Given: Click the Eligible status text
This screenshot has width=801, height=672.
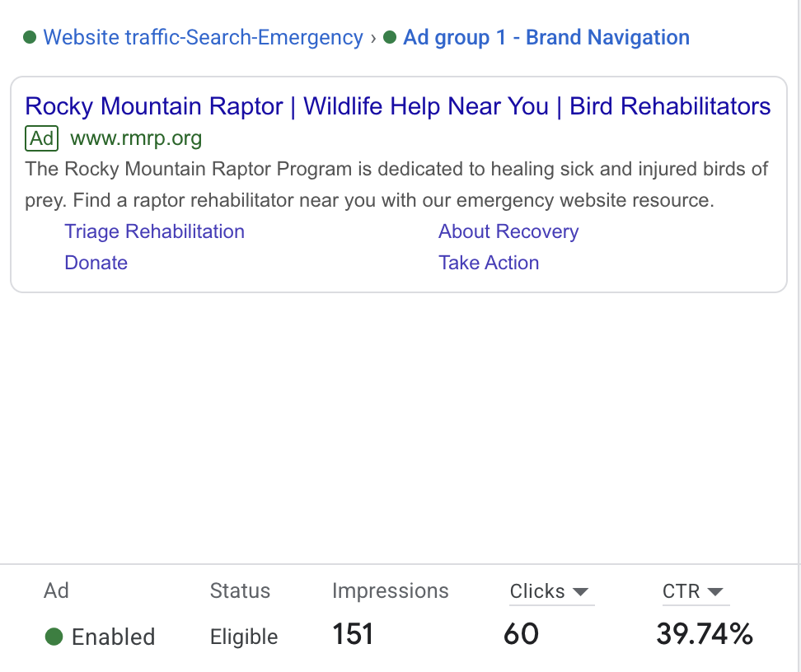Looking at the screenshot, I should tap(242, 636).
